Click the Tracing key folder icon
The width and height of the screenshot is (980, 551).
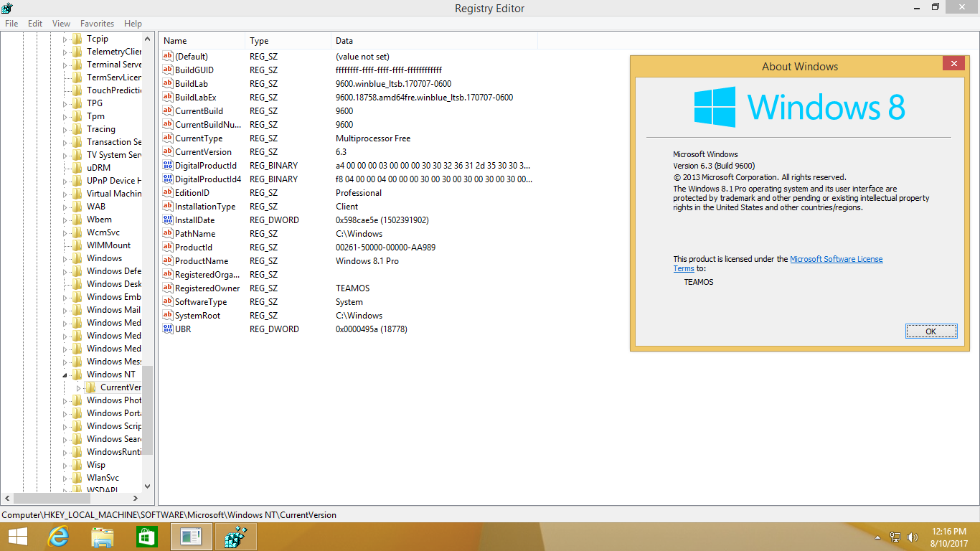tap(77, 129)
